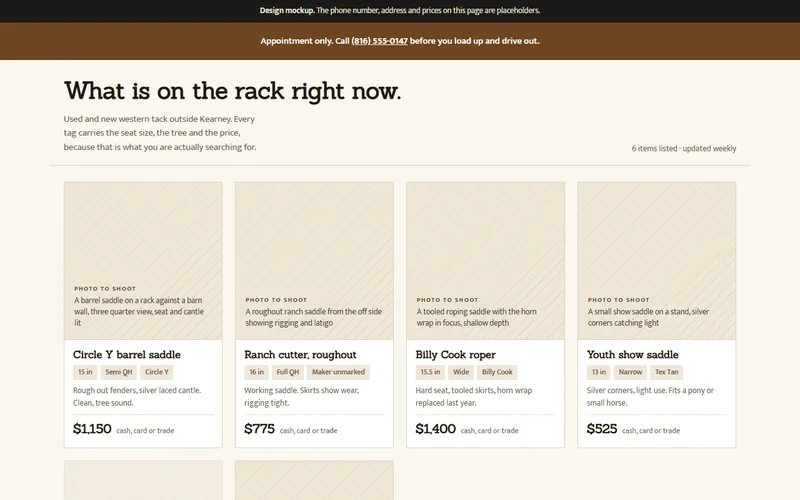Click the '15.5 in' seat size tag
800x500 pixels.
430,372
